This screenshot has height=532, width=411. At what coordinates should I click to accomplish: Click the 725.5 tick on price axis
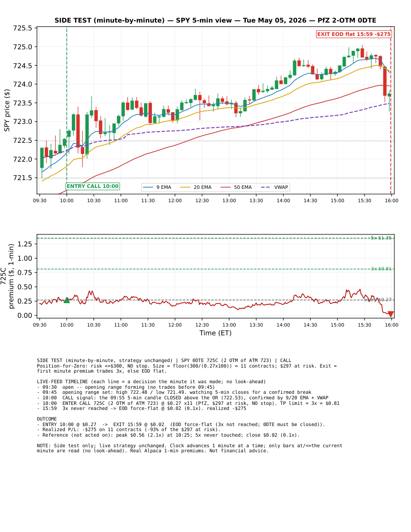(23, 28)
